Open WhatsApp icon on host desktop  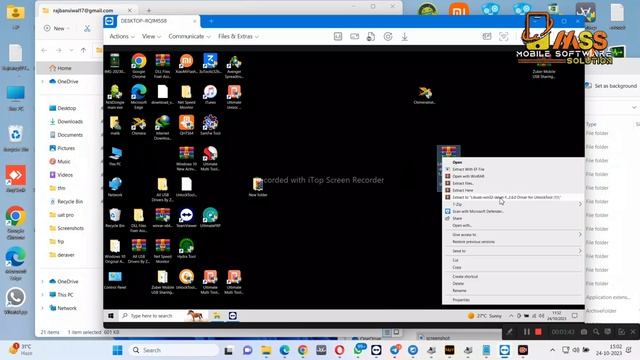(x=16, y=301)
